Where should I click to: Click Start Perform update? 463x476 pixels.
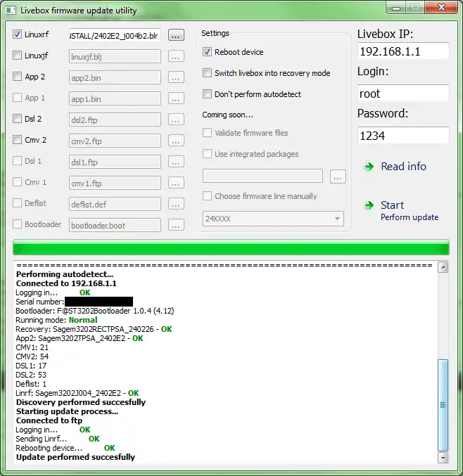(x=410, y=211)
